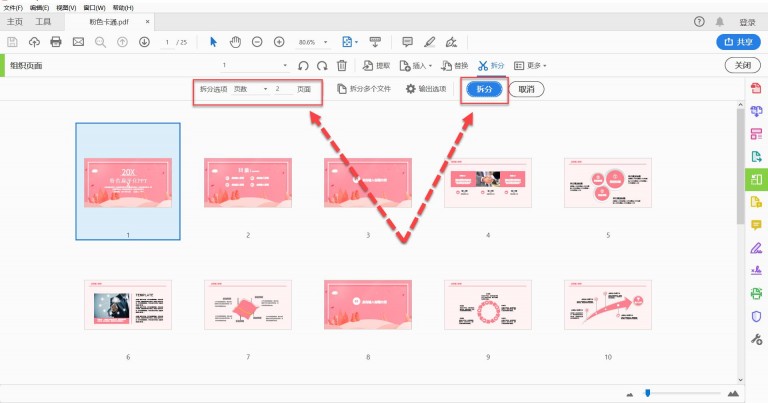Open Create PDF tool in sidebar
Image resolution: width=768 pixels, height=403 pixels.
click(x=756, y=88)
